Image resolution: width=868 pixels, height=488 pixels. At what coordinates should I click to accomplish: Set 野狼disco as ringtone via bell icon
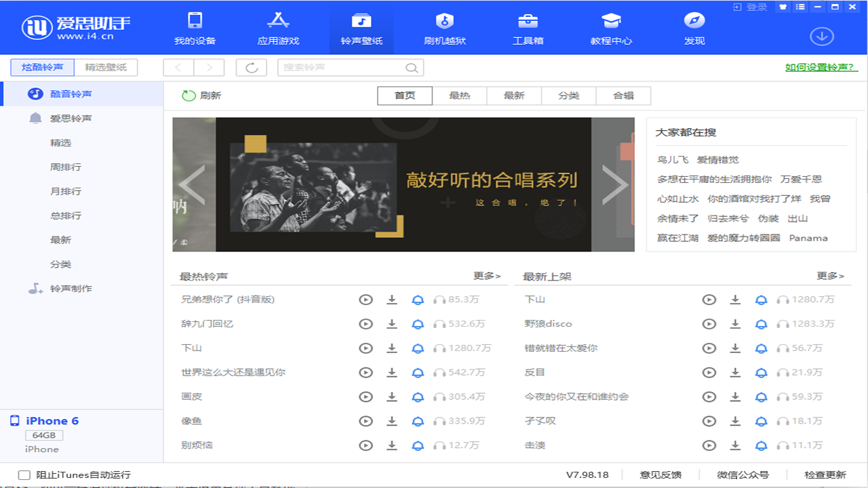tap(761, 323)
